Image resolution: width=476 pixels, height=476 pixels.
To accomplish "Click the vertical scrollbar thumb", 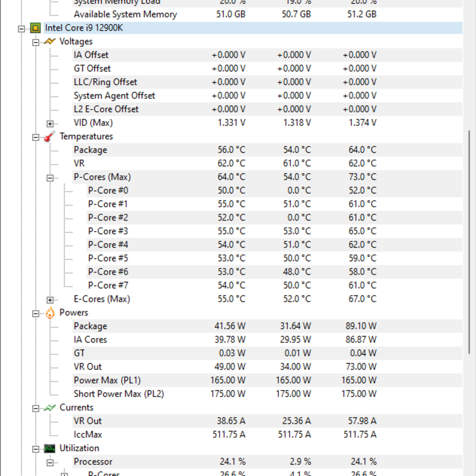I will click(469, 242).
